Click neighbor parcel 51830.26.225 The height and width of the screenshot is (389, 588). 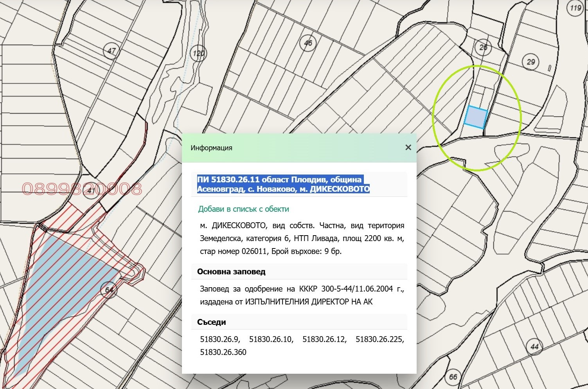379,339
